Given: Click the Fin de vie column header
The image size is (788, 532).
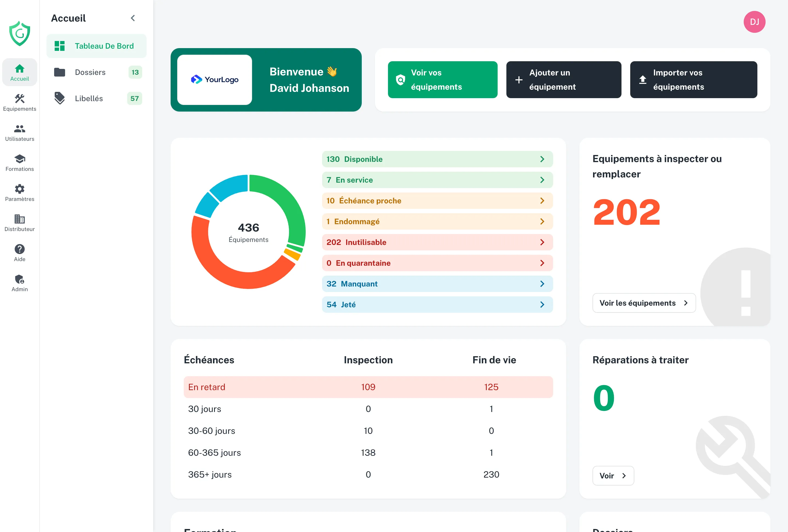Looking at the screenshot, I should (494, 360).
